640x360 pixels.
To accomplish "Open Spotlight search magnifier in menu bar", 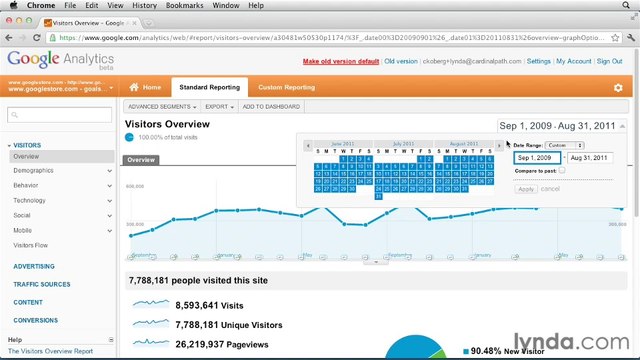I will (x=626, y=5).
